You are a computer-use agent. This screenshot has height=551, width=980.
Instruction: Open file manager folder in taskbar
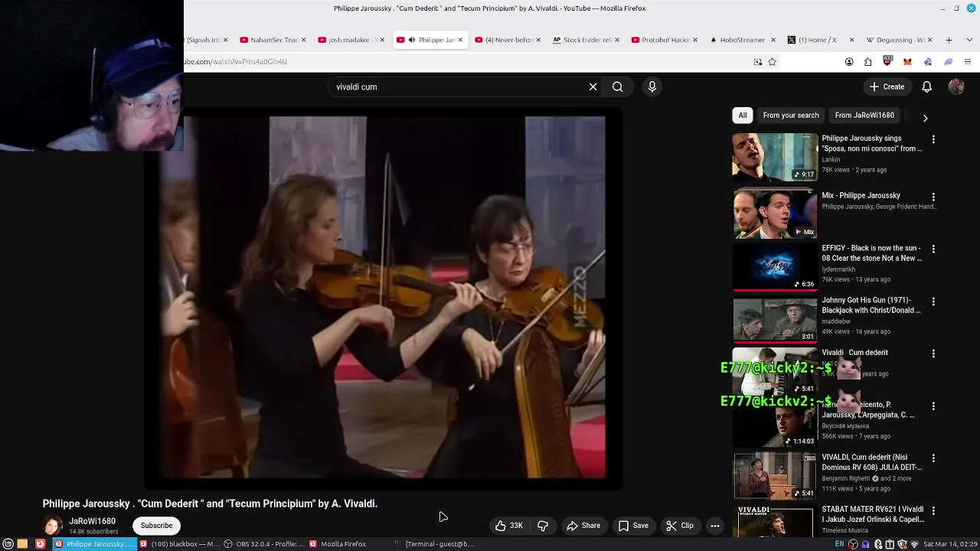pyautogui.click(x=23, y=544)
